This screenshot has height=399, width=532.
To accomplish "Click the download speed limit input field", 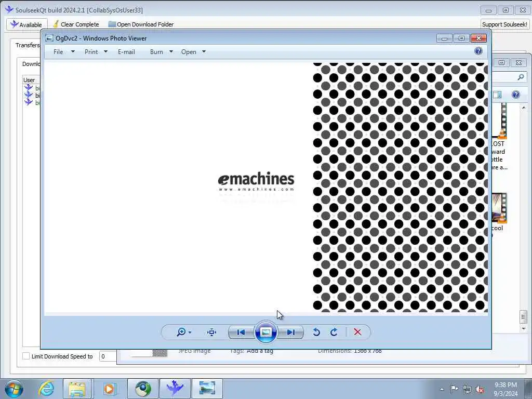I will [x=108, y=356].
